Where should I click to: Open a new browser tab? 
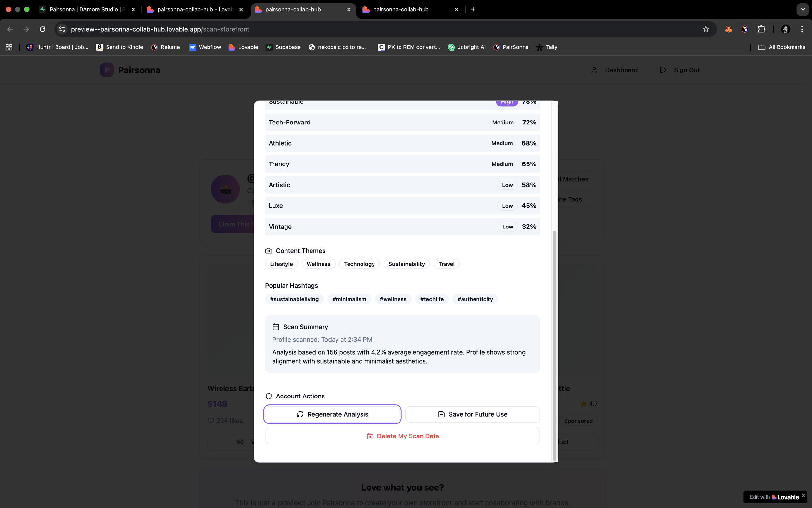(x=473, y=9)
